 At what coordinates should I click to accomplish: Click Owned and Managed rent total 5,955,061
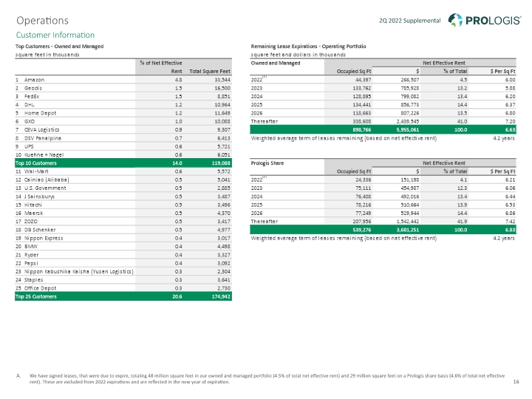(x=408, y=129)
